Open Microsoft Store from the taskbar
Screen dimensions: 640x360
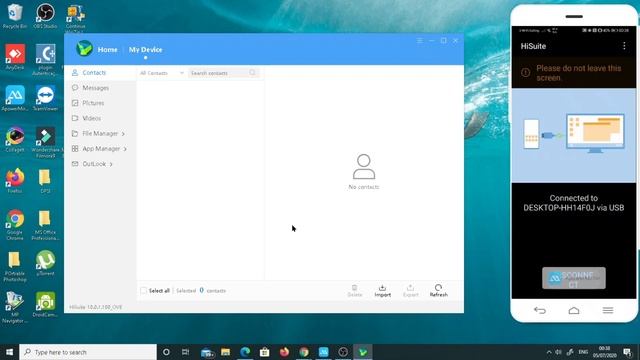point(264,352)
